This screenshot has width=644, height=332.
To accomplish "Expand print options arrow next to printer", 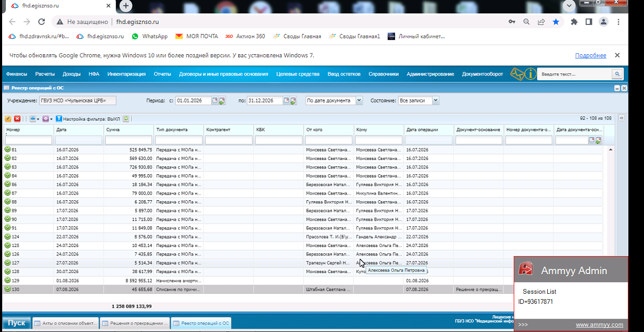I will pyautogui.click(x=38, y=119).
